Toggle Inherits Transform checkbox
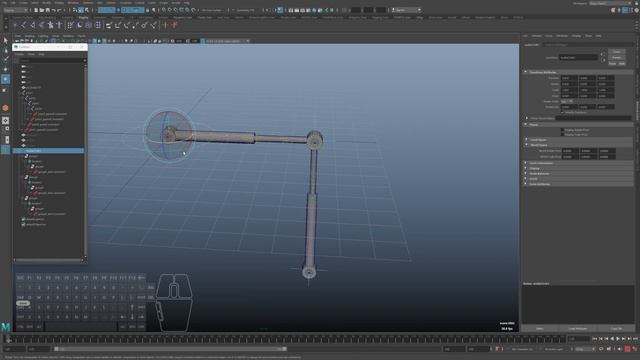 pyautogui.click(x=562, y=112)
